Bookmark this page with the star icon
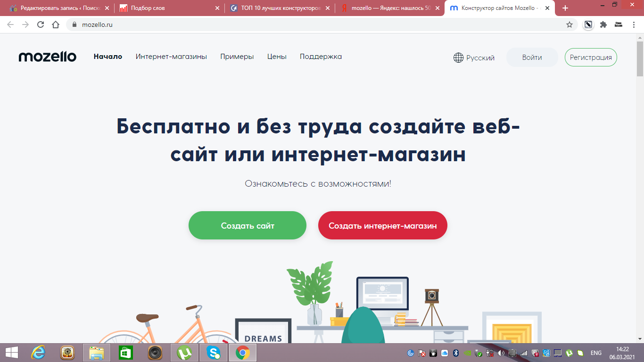This screenshot has height=362, width=644. [x=570, y=25]
